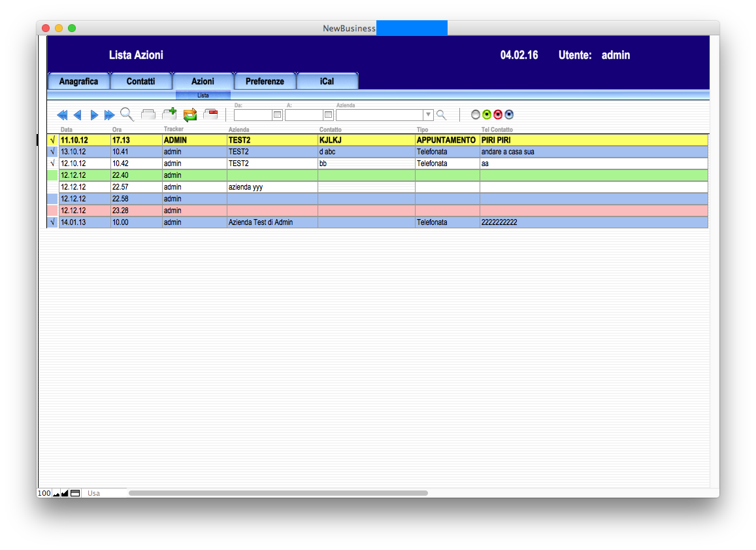756x550 pixels.
Task: Select the blue color filter radio button
Action: (508, 114)
